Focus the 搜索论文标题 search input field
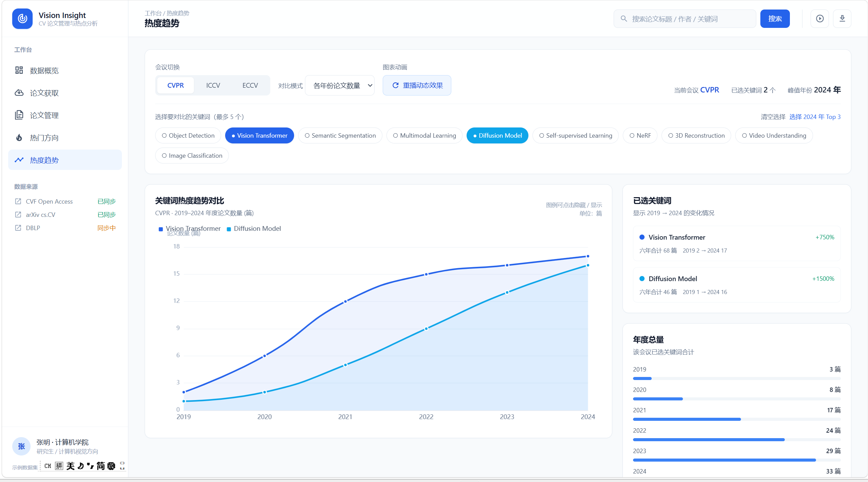The height and width of the screenshot is (482, 868). tap(685, 19)
